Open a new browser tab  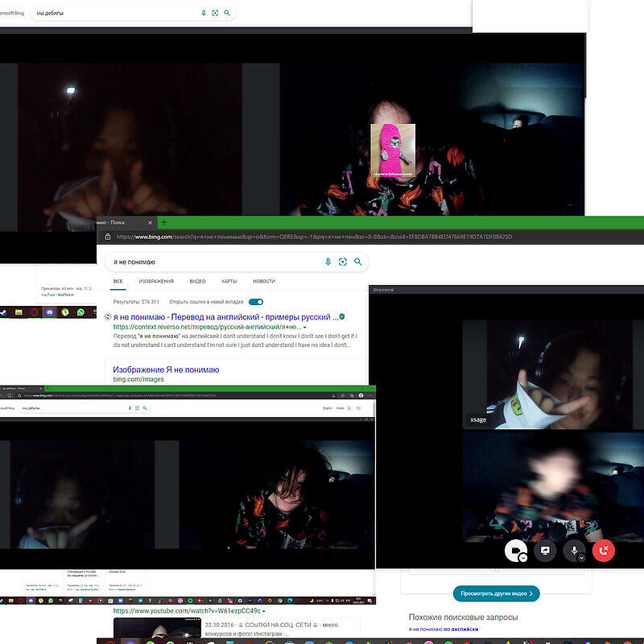click(163, 222)
